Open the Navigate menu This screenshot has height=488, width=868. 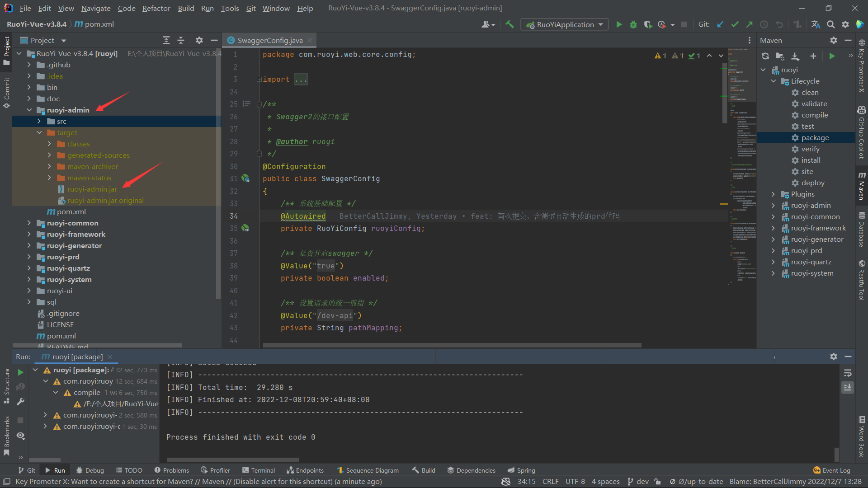96,8
